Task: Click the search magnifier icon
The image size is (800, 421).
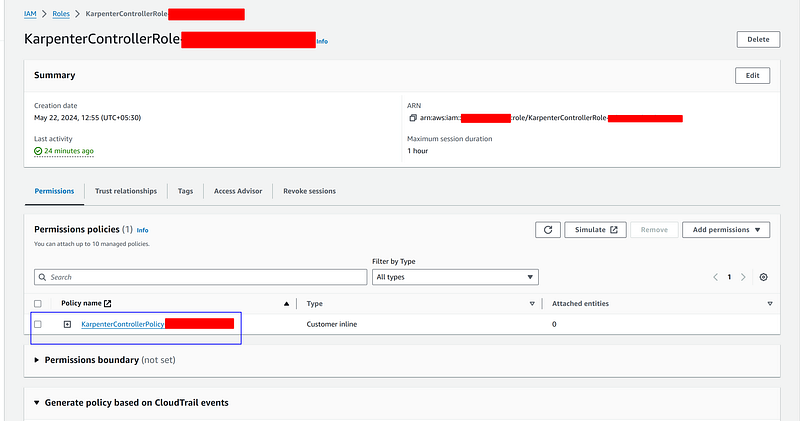Action: [x=42, y=277]
